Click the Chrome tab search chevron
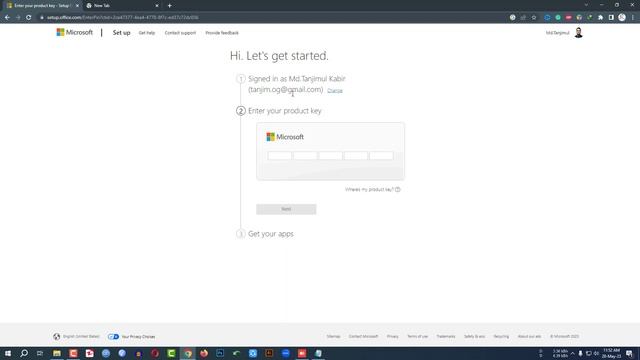The width and height of the screenshot is (640, 360). (586, 5)
